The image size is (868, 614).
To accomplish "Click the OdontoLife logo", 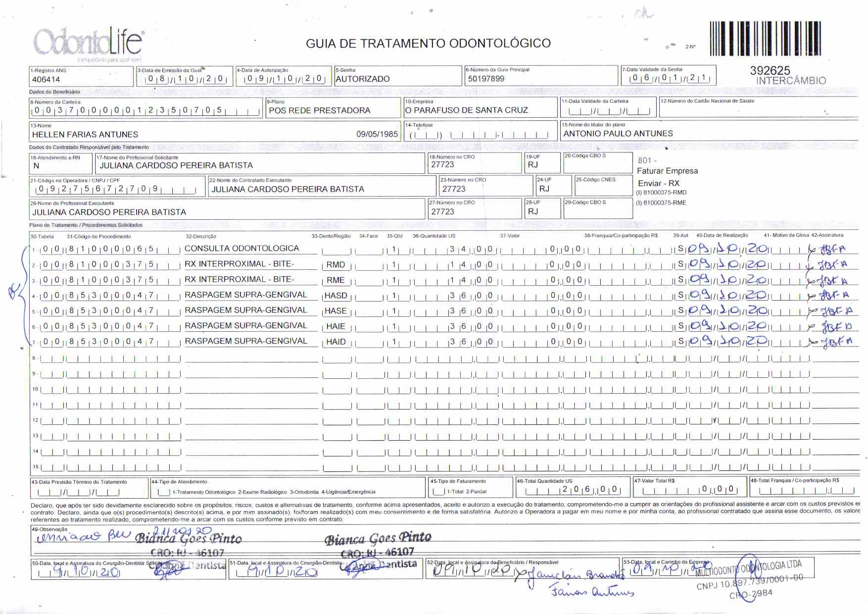I will [x=89, y=44].
